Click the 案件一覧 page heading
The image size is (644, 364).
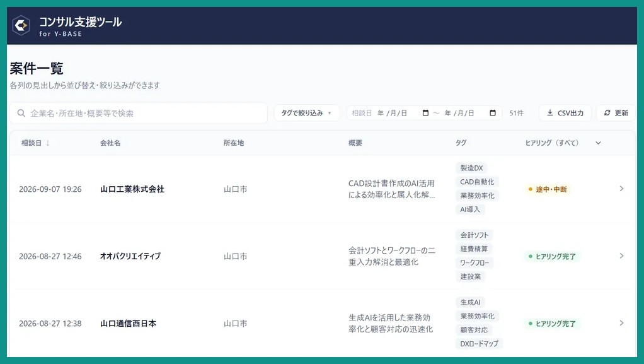click(37, 68)
